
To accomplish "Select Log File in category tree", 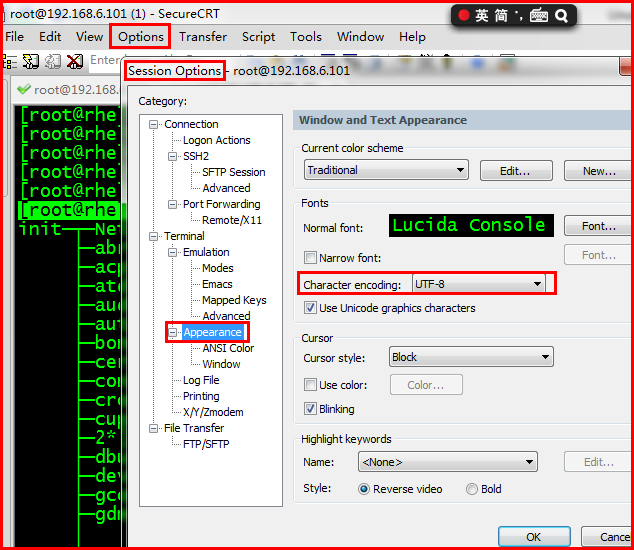I will 201,380.
